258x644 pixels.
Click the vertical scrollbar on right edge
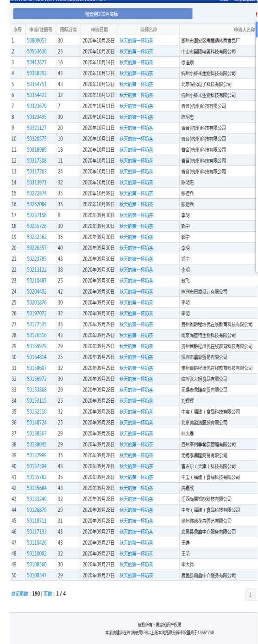tap(256, 148)
